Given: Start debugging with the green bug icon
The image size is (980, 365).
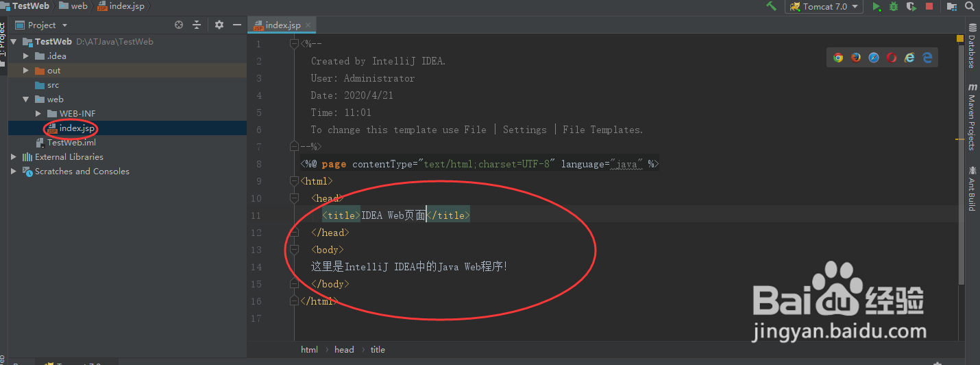Looking at the screenshot, I should click(894, 6).
